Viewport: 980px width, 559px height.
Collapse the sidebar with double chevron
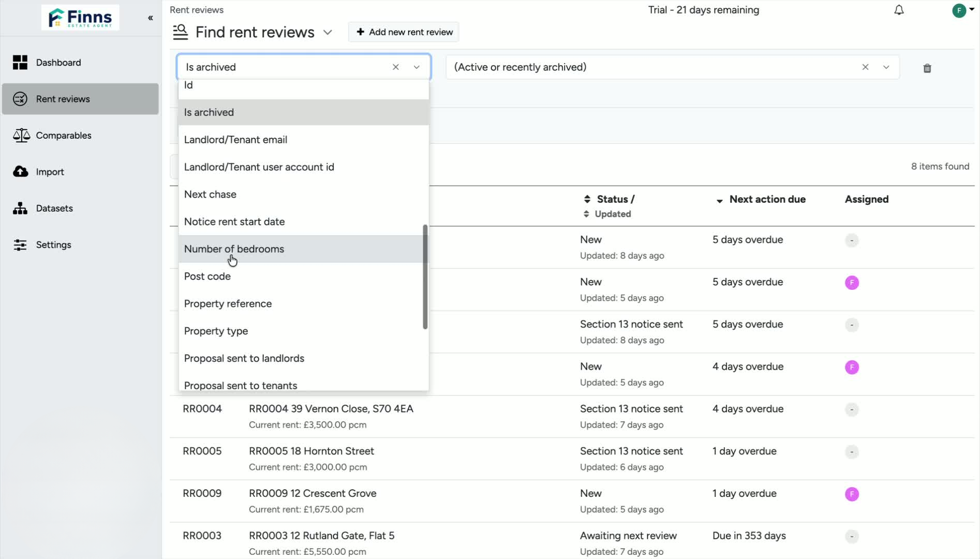[151, 18]
